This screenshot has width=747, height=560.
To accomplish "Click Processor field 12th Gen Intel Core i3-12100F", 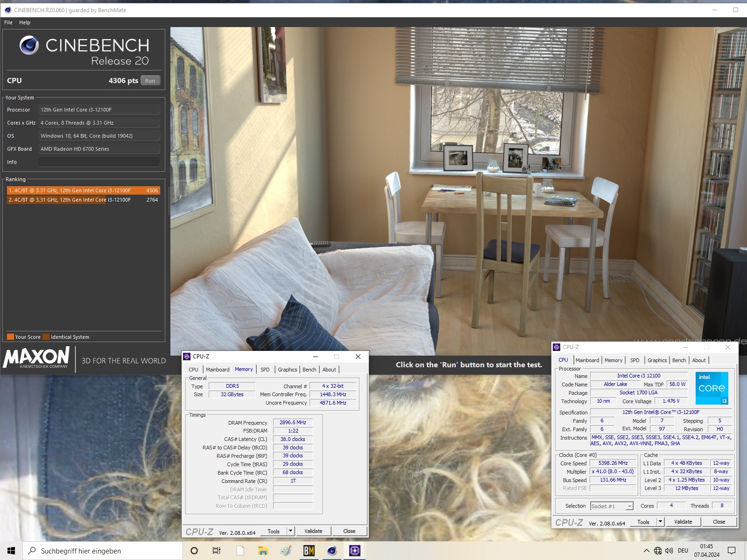I will [99, 110].
